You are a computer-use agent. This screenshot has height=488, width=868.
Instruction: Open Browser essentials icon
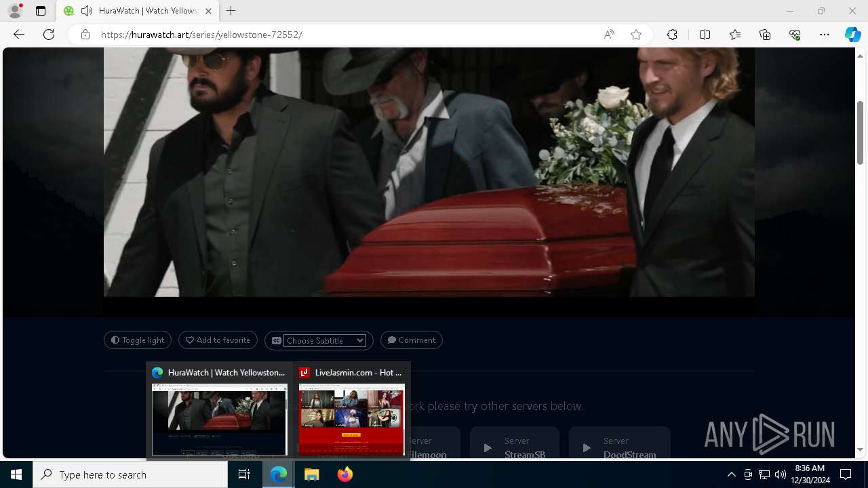[x=795, y=35]
